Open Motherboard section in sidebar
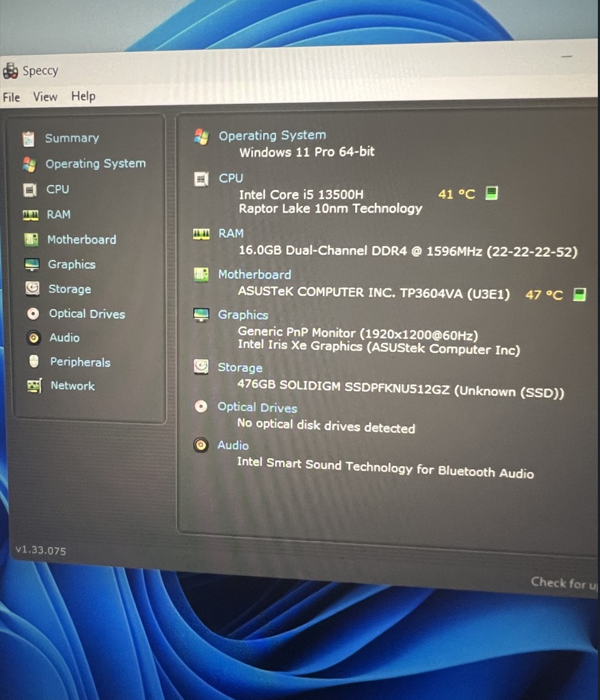This screenshot has width=600, height=700. (82, 240)
